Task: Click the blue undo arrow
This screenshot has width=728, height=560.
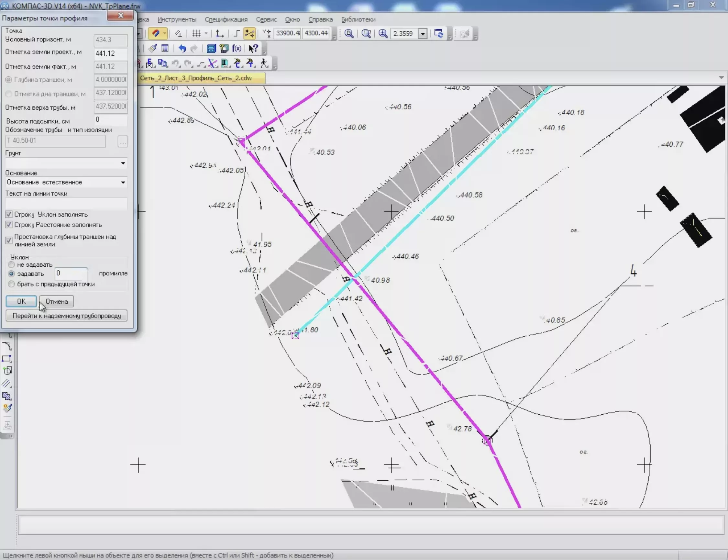Action: pos(182,49)
